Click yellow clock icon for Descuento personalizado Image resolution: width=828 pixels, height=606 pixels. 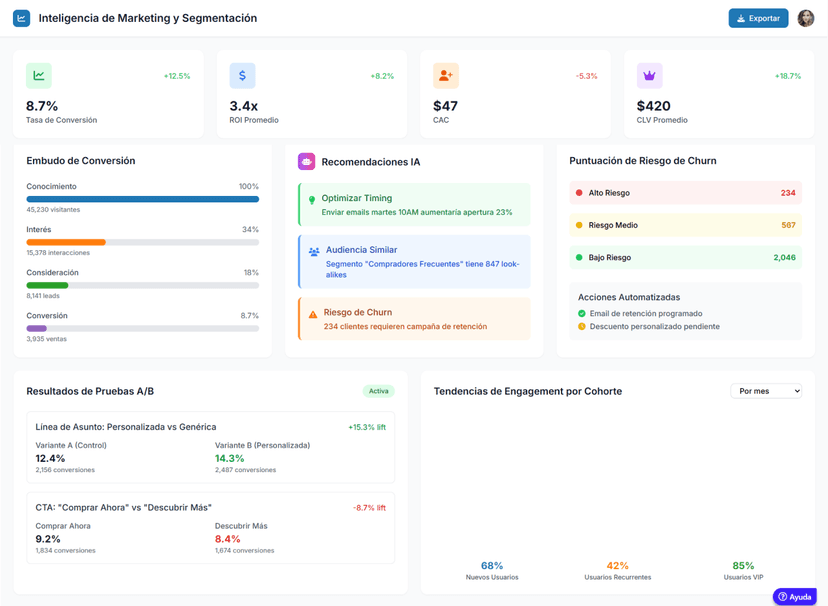(582, 326)
